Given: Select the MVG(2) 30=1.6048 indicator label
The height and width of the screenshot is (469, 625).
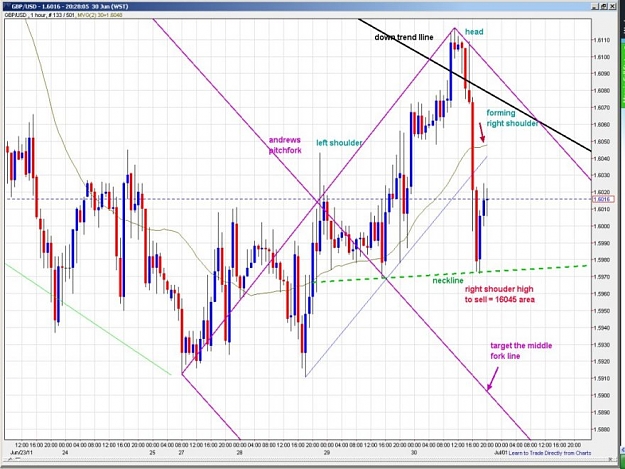Looking at the screenshot, I should coord(100,15).
